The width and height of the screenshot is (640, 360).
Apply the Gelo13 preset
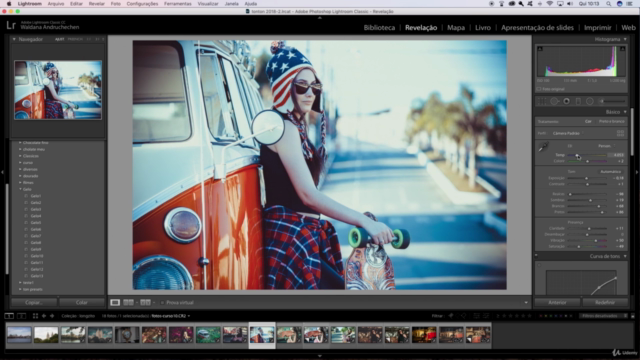click(x=37, y=276)
